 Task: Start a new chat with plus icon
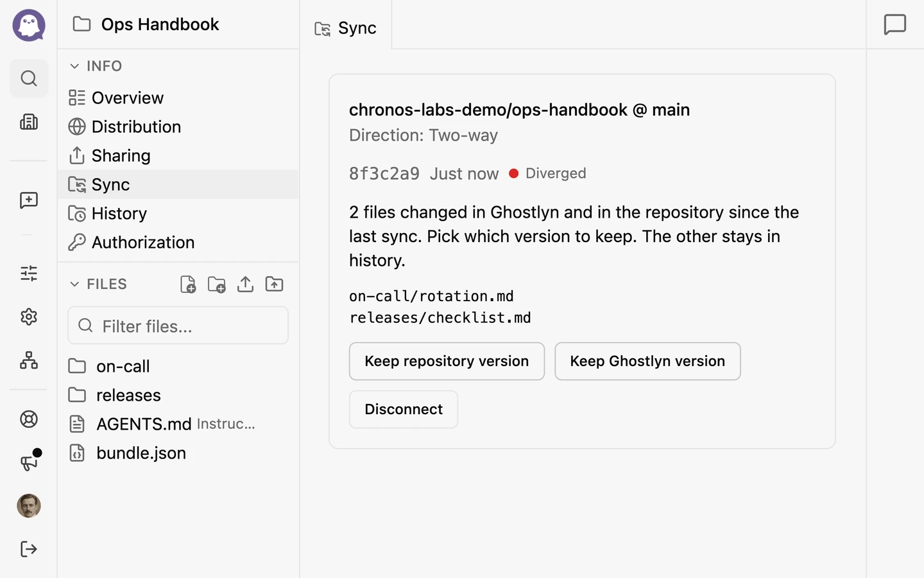pyautogui.click(x=29, y=200)
